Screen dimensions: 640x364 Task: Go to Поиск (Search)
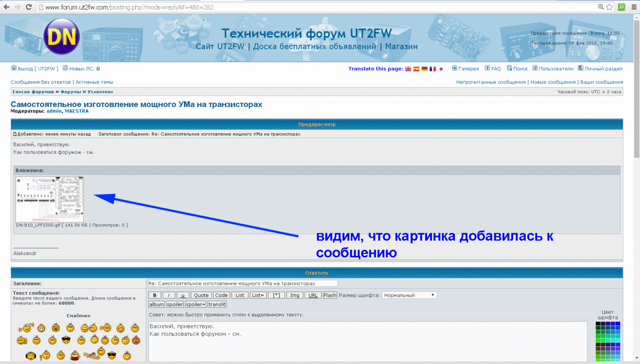click(517, 69)
